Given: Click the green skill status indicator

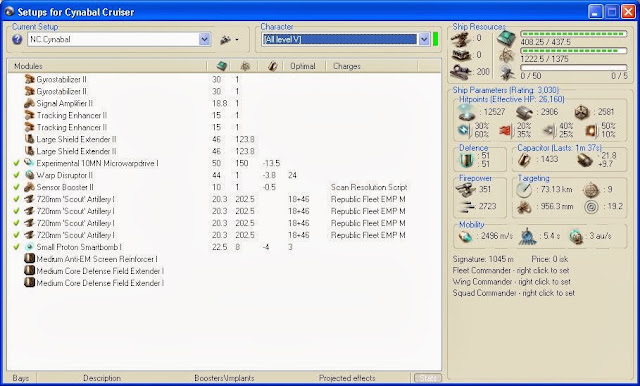Looking at the screenshot, I should point(435,39).
